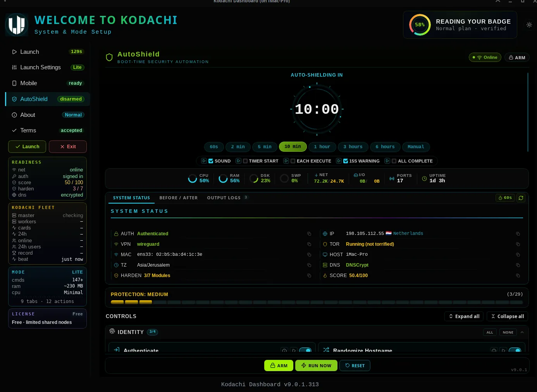The width and height of the screenshot is (537, 392).
Task: Click the refresh icon in System Status
Action: pyautogui.click(x=521, y=198)
